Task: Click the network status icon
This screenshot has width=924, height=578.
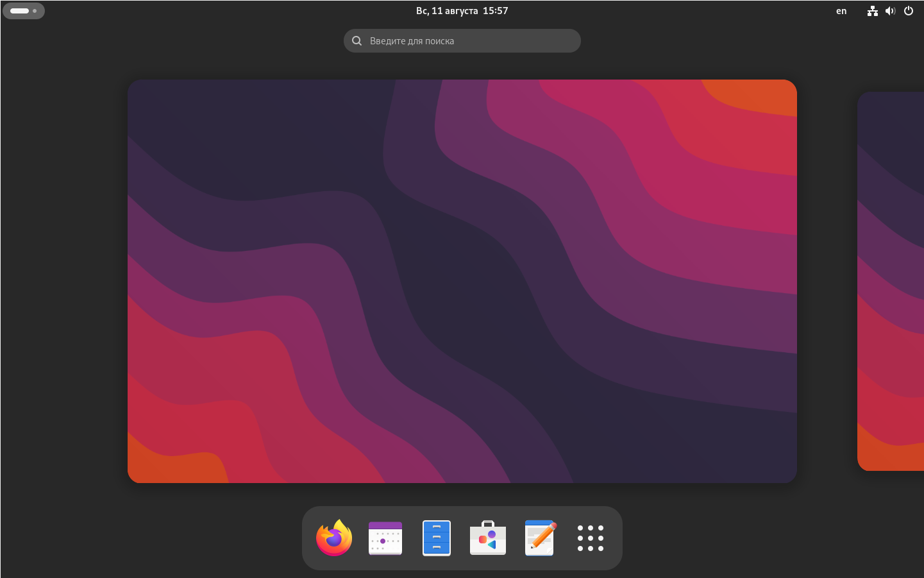Action: point(873,11)
